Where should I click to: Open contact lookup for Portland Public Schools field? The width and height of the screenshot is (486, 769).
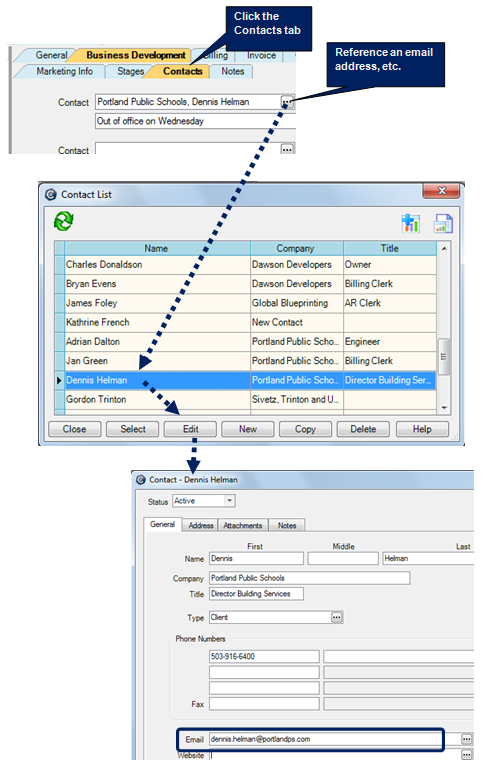click(287, 102)
